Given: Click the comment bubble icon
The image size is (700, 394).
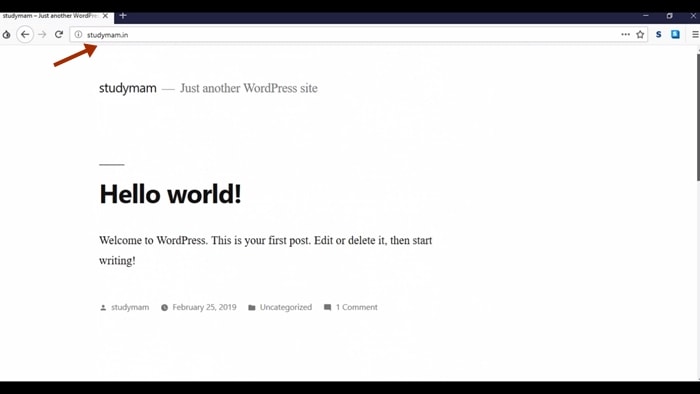Looking at the screenshot, I should (328, 307).
